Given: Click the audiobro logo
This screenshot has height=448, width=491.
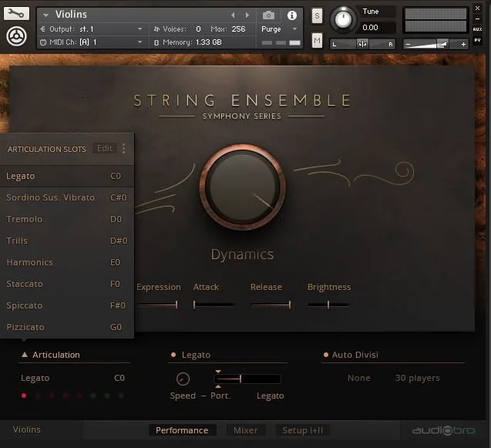Looking at the screenshot, I should point(443,431).
